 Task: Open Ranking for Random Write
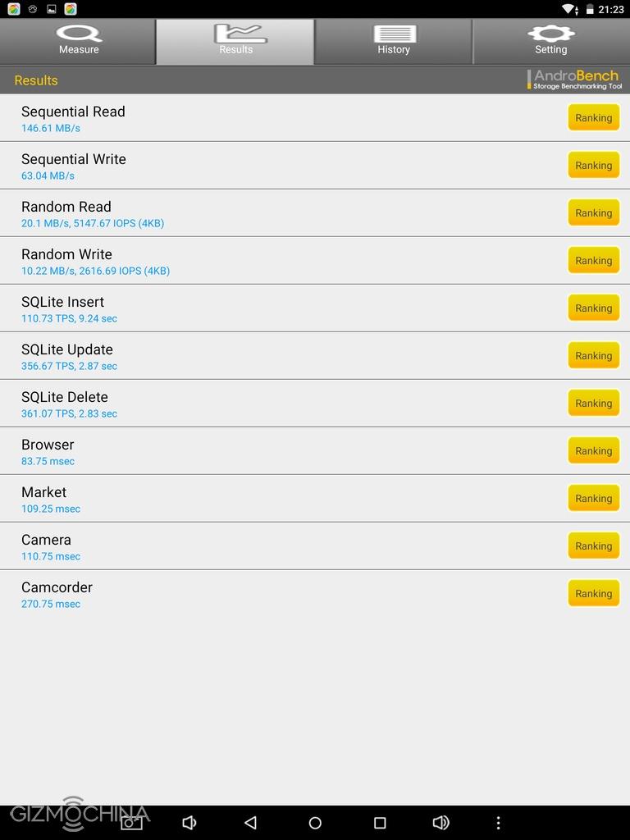593,260
